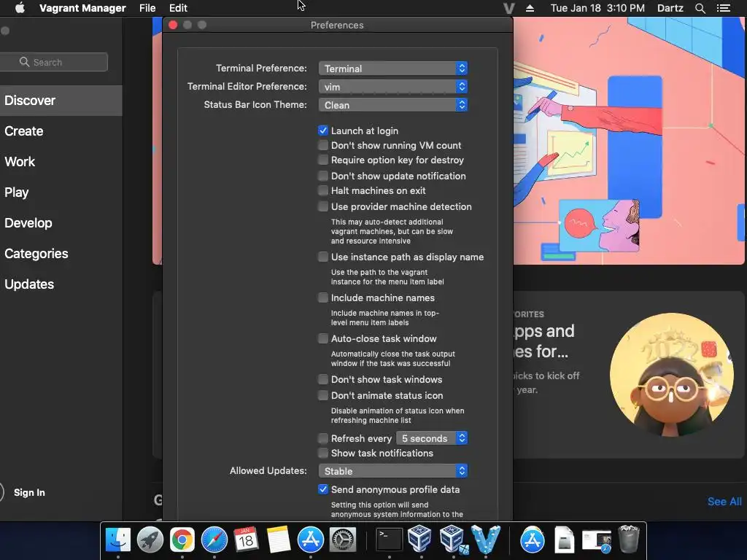Image resolution: width=747 pixels, height=560 pixels.
Task: Click Dartz user name in menu bar
Action: tap(670, 8)
